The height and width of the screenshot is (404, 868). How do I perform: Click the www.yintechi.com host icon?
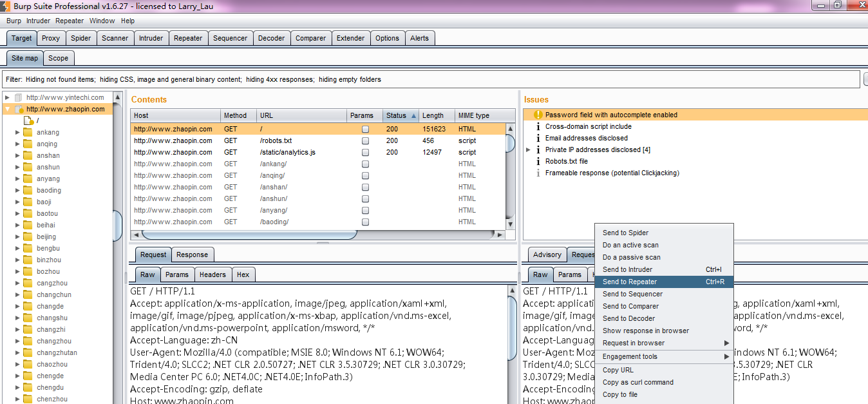[19, 97]
